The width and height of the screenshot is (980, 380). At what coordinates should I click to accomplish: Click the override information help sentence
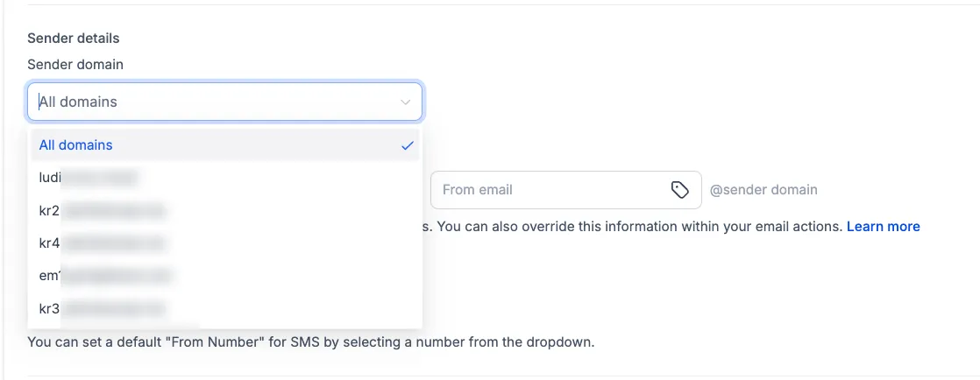pyautogui.click(x=633, y=227)
